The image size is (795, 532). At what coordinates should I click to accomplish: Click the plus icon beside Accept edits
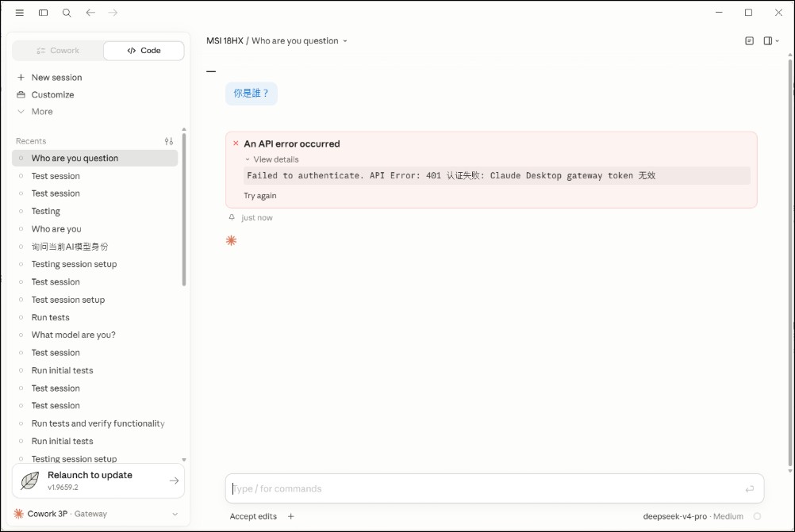[x=291, y=516]
